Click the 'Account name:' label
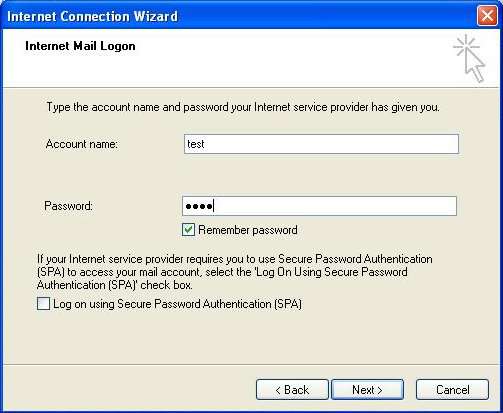Screen dimensions: 503x413 click(82, 144)
